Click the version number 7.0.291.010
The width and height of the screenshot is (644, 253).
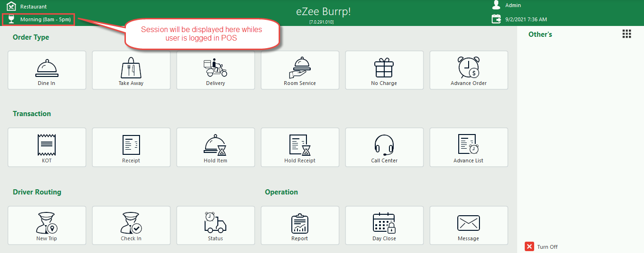[x=322, y=22]
